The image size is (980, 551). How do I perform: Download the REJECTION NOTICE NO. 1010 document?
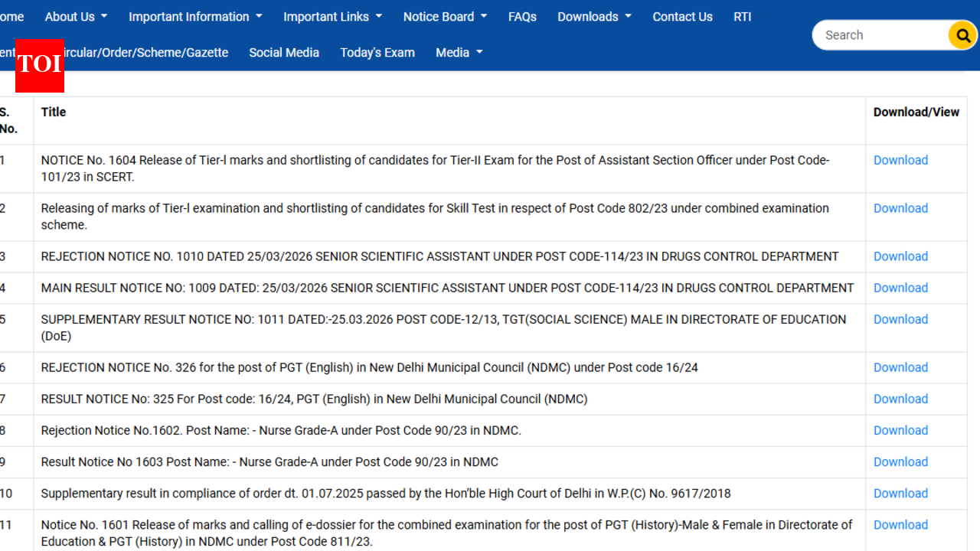[x=900, y=256]
